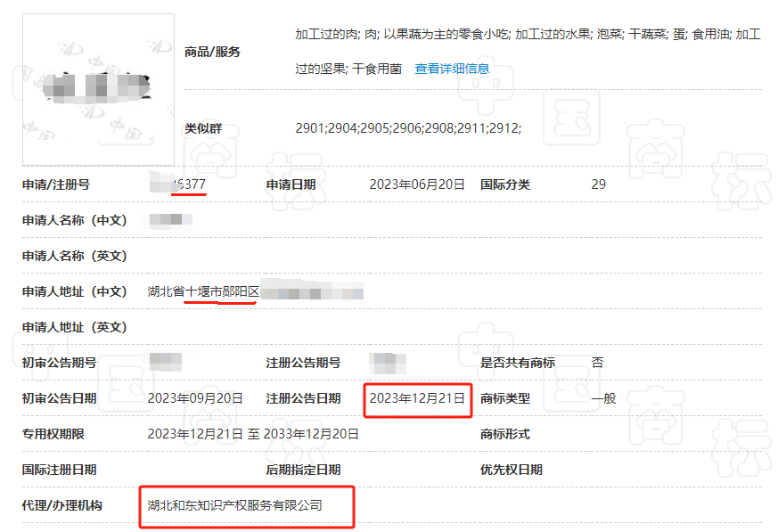The height and width of the screenshot is (532, 778).
Task: Select the agency name 湖北和东知识产权服务有限公司
Action: pyautogui.click(x=235, y=505)
